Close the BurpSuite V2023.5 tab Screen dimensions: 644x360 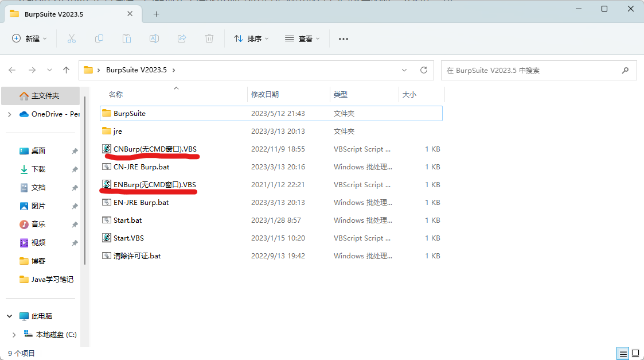click(130, 14)
